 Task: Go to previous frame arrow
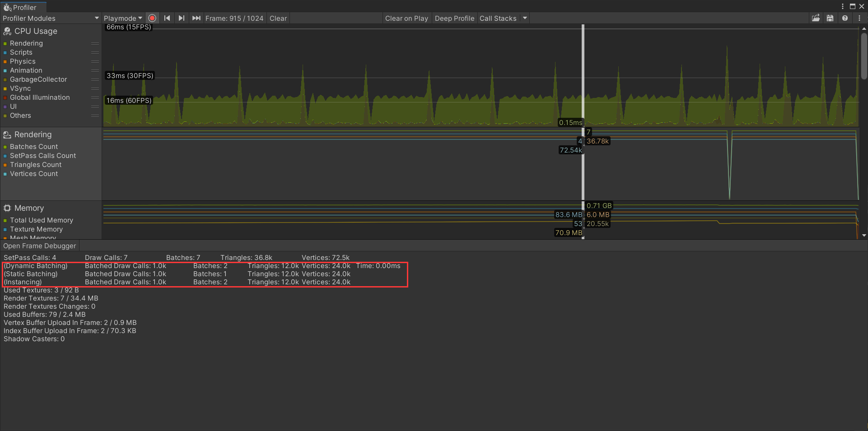coord(167,18)
